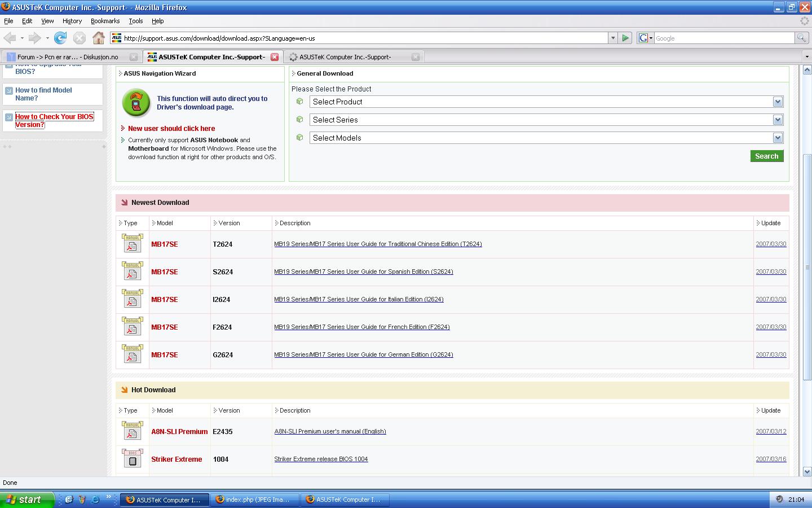Click the manual icon for MB17SE I2624

[x=132, y=299]
